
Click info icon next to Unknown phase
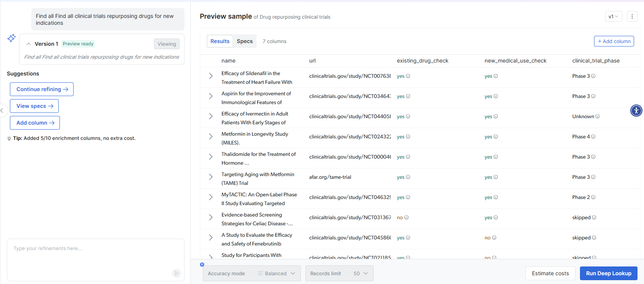(597, 116)
